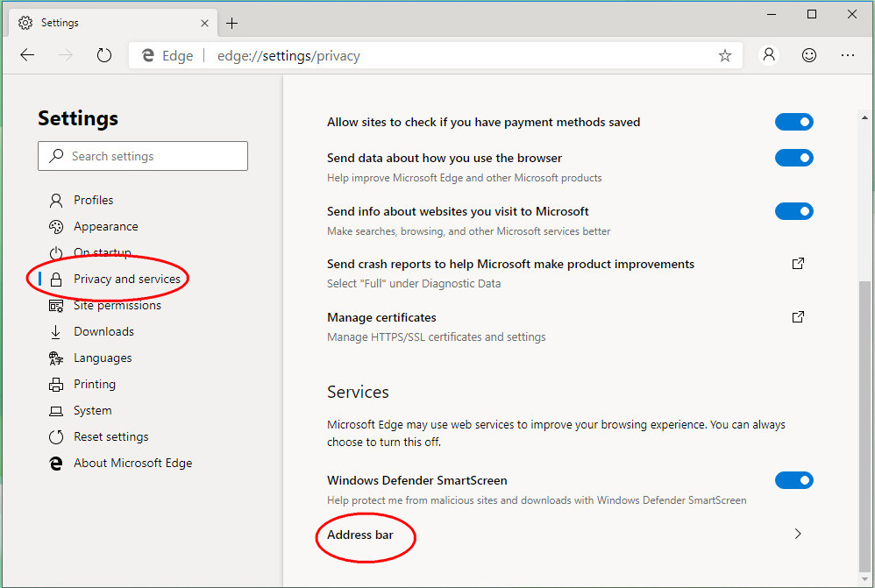Open new tab with plus icon
The height and width of the screenshot is (588, 875).
coord(231,24)
